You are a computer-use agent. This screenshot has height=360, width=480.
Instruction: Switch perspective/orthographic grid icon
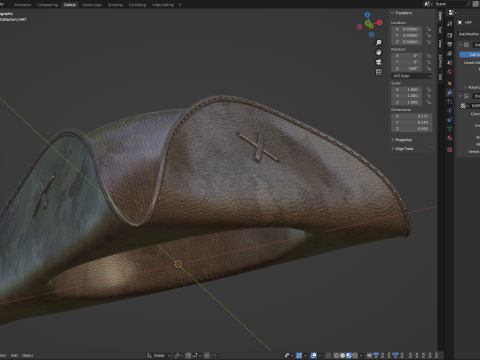coord(379,72)
